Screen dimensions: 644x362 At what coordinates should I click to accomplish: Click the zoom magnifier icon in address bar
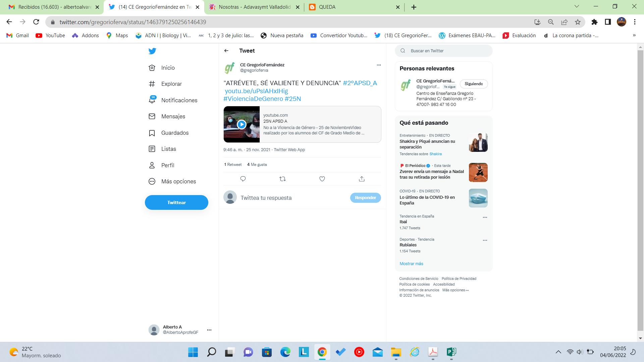tap(551, 22)
